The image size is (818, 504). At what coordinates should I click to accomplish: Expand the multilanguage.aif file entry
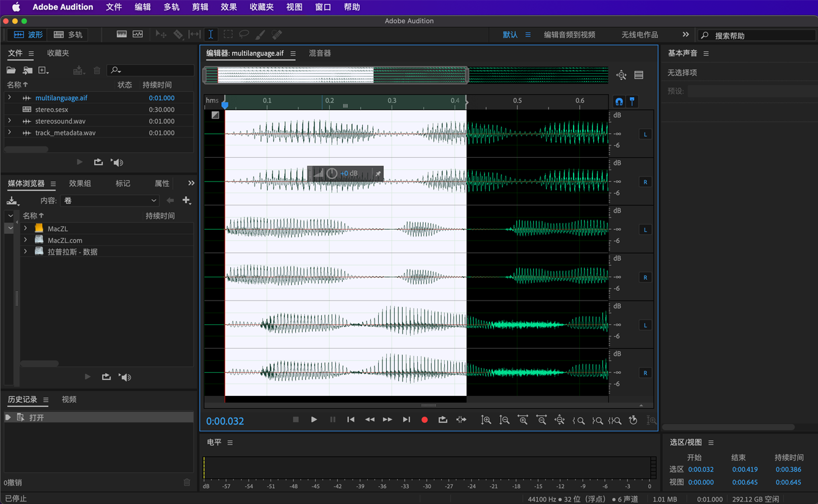coord(10,98)
